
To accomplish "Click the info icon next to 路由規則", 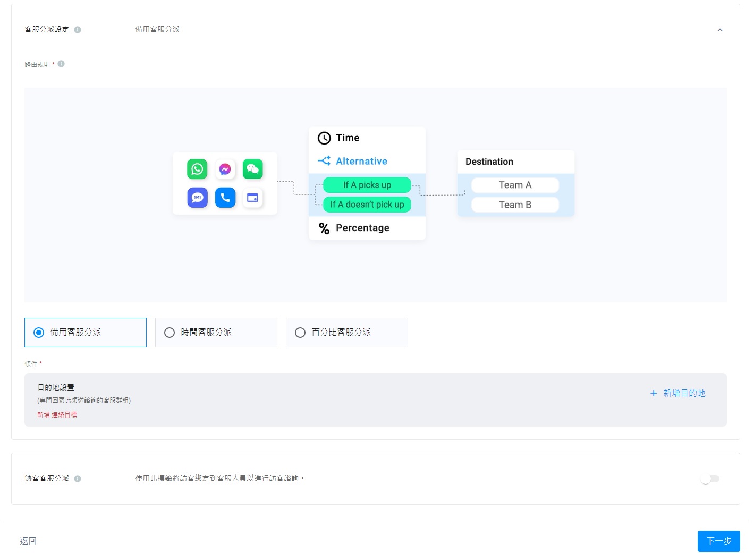I will pyautogui.click(x=61, y=64).
